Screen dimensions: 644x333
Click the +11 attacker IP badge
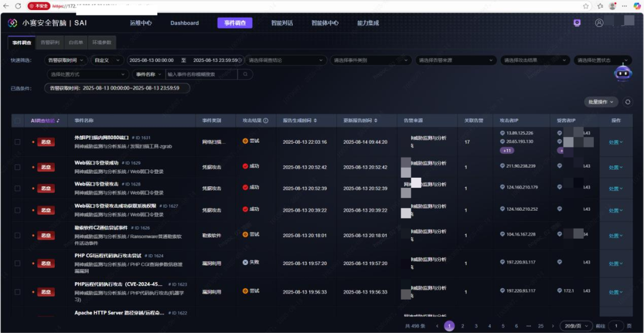coord(507,150)
